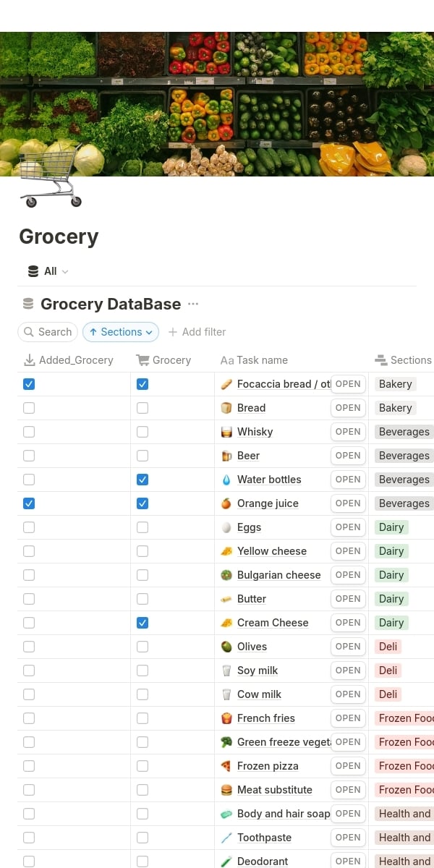This screenshot has height=868, width=434.
Task: Click the Dairy tag on Butter row
Action: (391, 599)
